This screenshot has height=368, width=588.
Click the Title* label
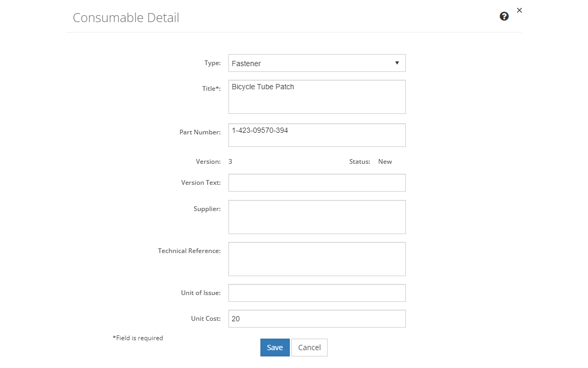point(212,89)
